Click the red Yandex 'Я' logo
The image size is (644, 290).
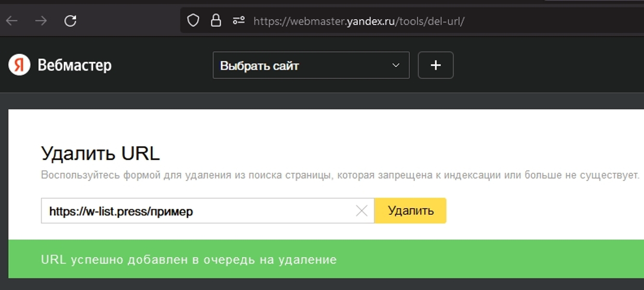19,65
